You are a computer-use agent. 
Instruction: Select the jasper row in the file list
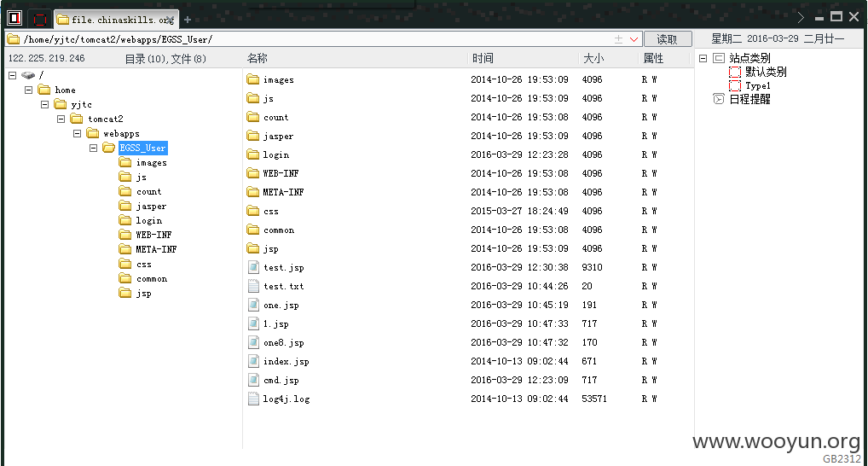tap(468, 136)
